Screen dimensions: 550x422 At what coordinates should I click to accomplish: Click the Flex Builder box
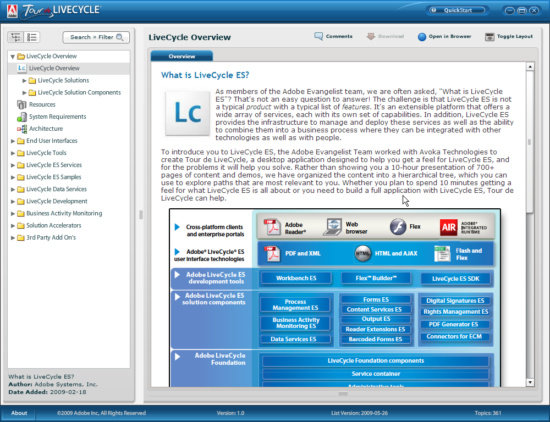click(376, 278)
